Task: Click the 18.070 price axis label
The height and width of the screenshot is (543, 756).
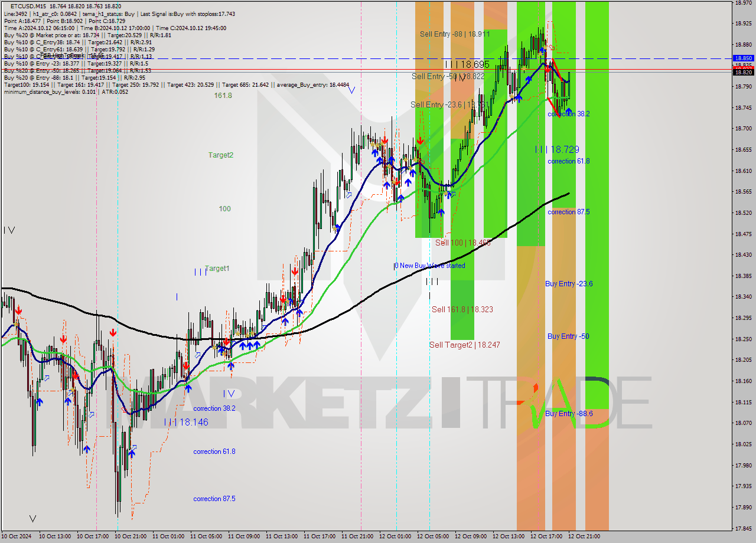Action: 743,423
